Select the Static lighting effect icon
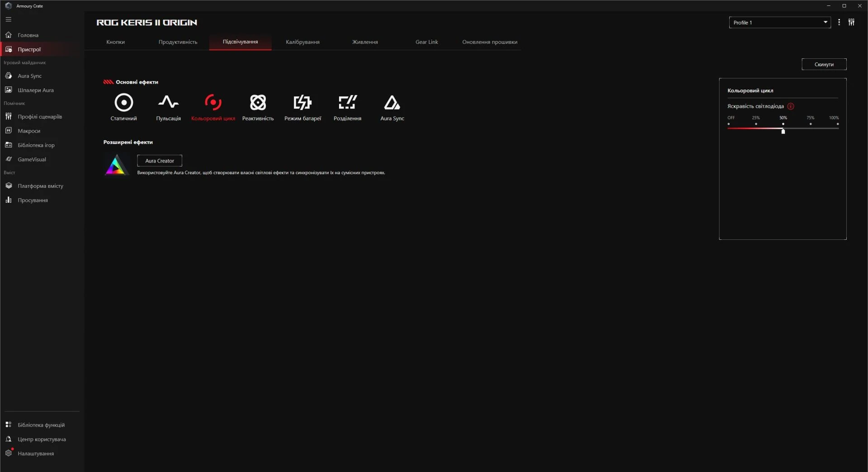This screenshot has height=472, width=868. [123, 102]
